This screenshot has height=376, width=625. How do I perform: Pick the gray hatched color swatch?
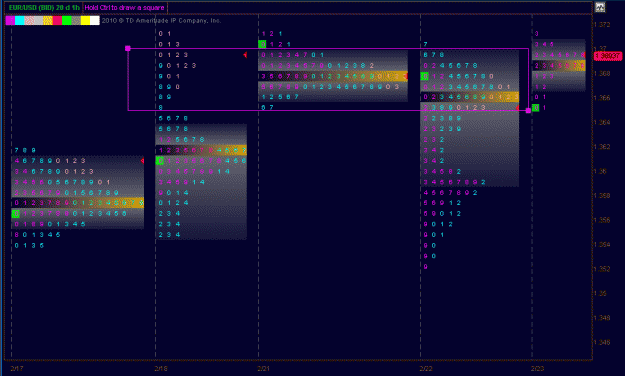pos(76,20)
